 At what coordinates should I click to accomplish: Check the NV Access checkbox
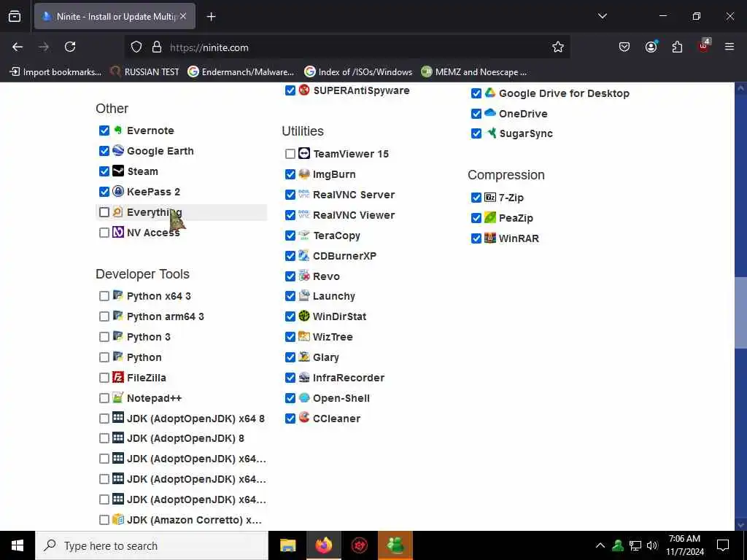pos(104,233)
